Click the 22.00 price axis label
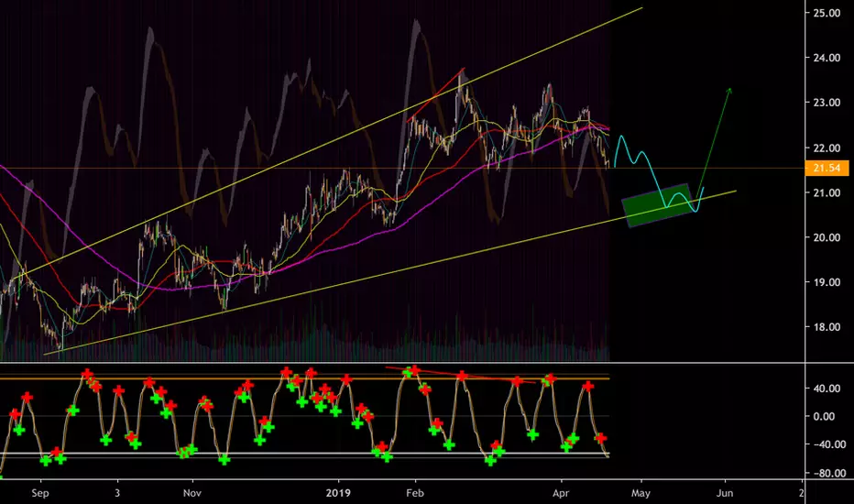 tap(827, 148)
